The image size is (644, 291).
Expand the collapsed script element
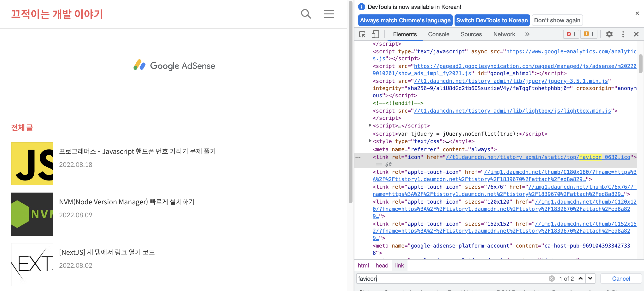pyautogui.click(x=370, y=125)
